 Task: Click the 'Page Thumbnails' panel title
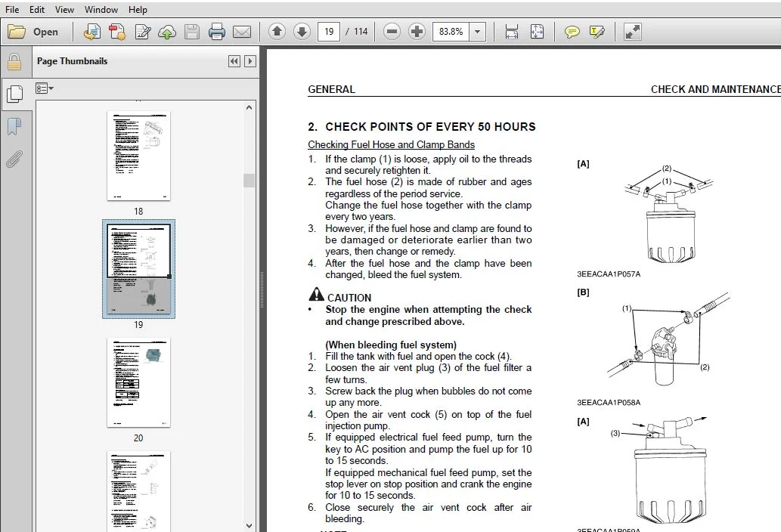(73, 61)
